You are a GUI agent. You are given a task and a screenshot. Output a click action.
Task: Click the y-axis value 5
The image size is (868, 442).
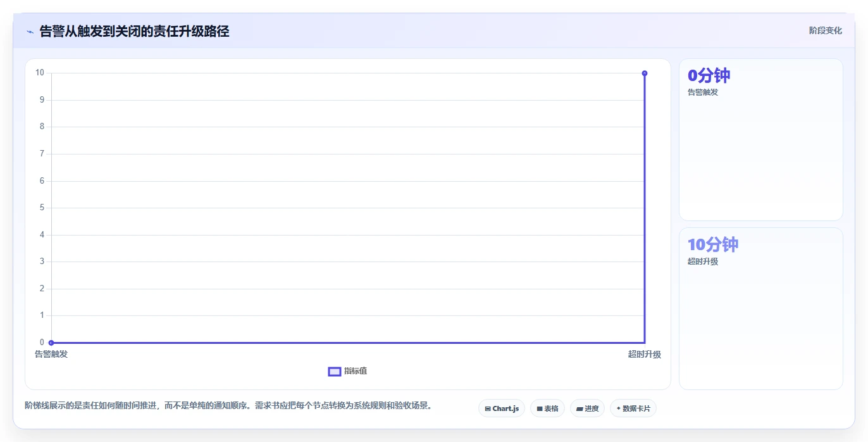point(42,208)
